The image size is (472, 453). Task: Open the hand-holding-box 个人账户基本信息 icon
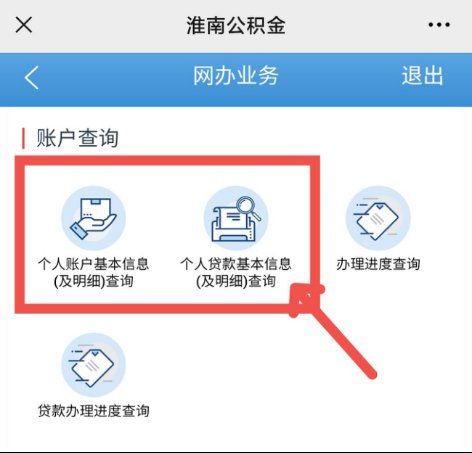click(x=94, y=218)
